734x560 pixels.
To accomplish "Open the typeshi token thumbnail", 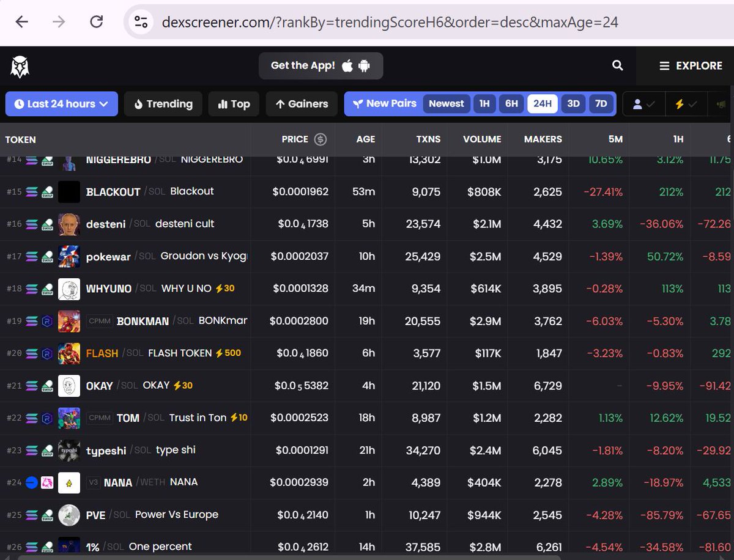I will 69,451.
